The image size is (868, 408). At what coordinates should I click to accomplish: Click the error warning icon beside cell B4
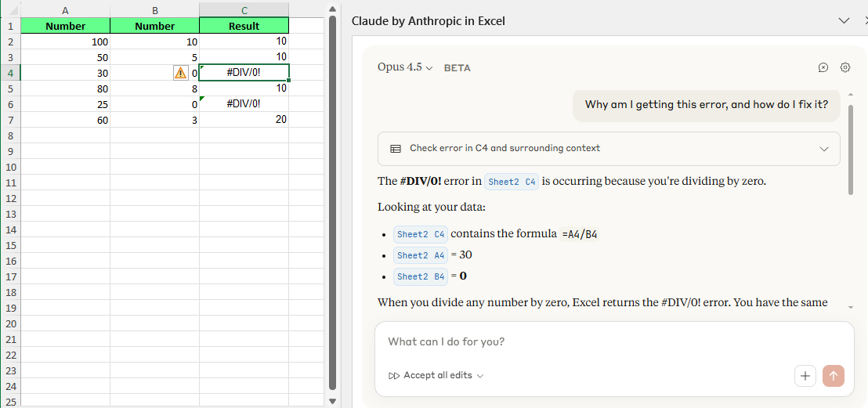tap(180, 73)
